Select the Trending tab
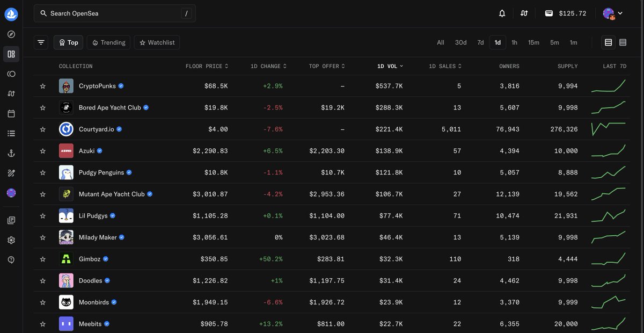 pos(109,42)
